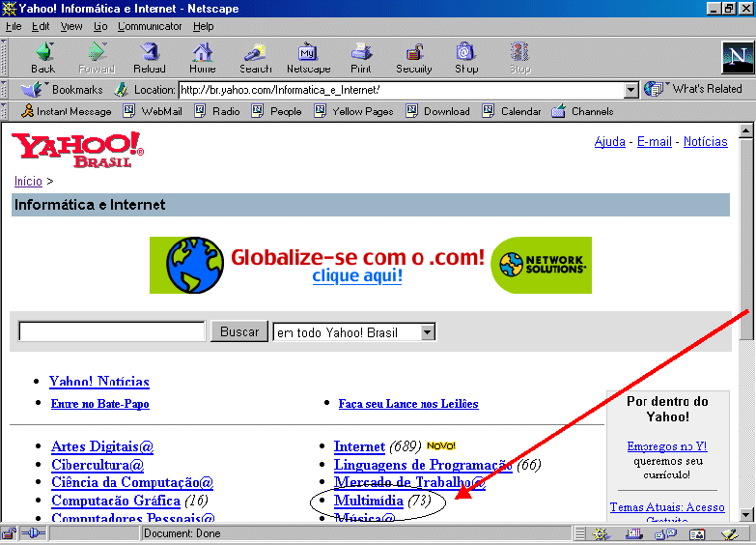756x545 pixels.
Task: Open What's Related
Action: [693, 89]
